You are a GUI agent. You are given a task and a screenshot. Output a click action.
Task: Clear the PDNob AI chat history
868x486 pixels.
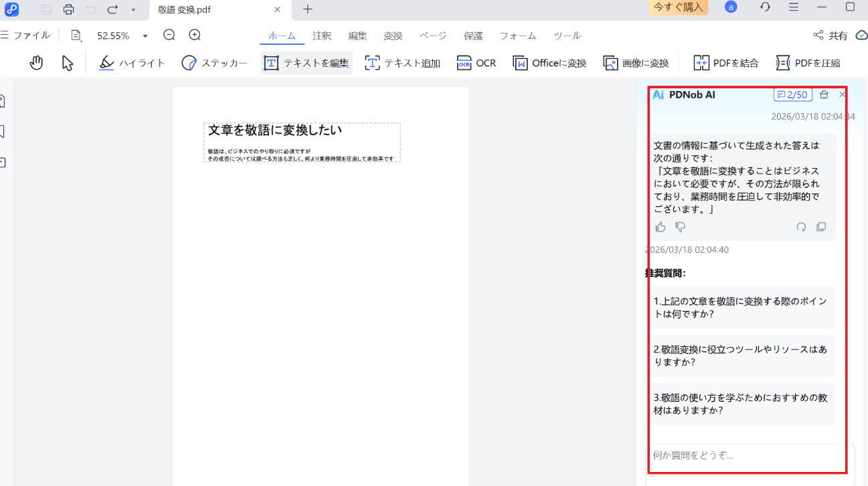[x=824, y=94]
